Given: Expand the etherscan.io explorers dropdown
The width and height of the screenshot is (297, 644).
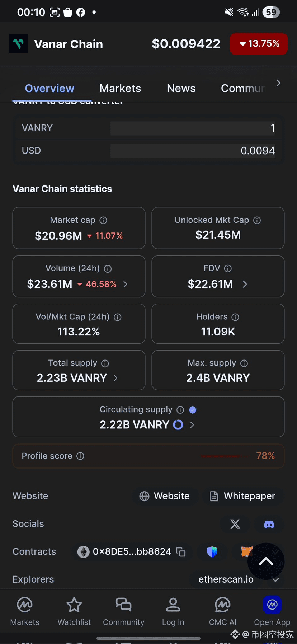Looking at the screenshot, I should click(x=275, y=580).
